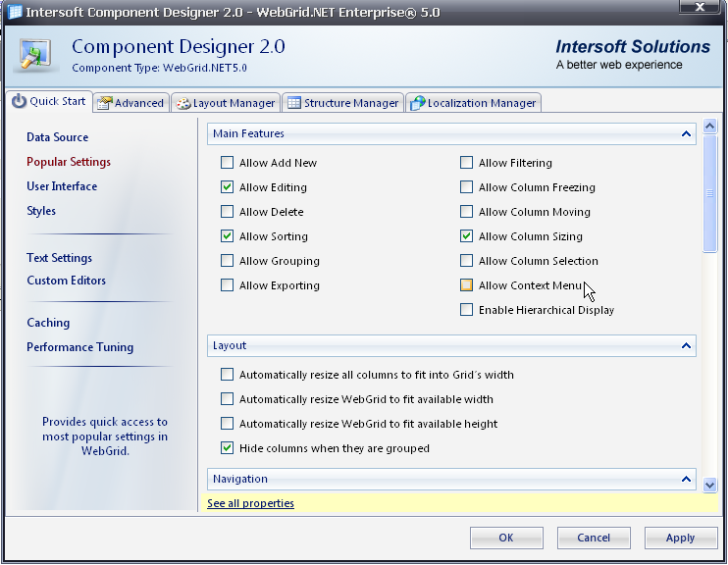This screenshot has height=565, width=728.
Task: Open User Interface settings
Action: click(x=62, y=186)
